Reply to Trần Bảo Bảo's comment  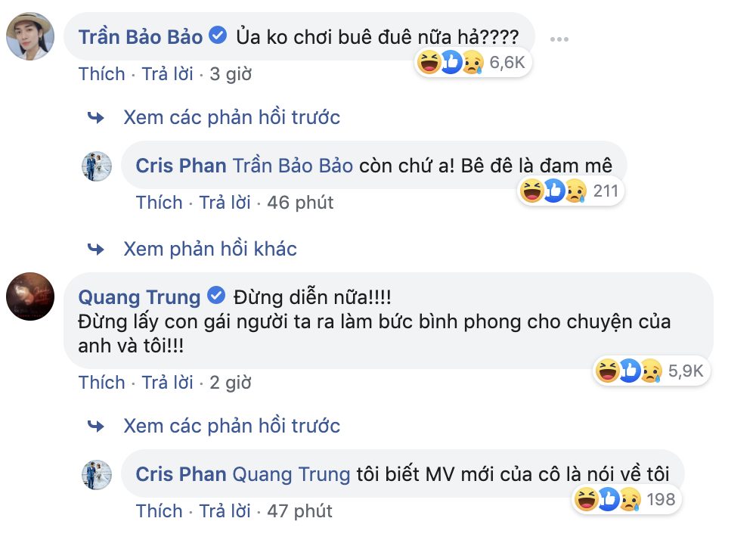tap(167, 74)
